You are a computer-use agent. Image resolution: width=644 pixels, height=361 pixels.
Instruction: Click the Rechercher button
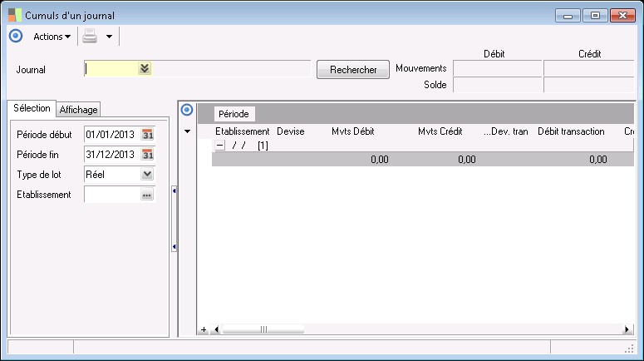pyautogui.click(x=353, y=70)
